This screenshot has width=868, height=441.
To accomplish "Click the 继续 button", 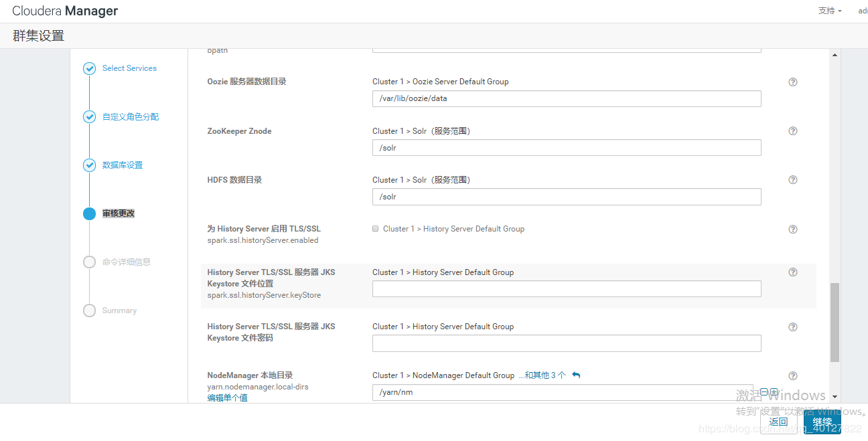I will click(x=822, y=422).
